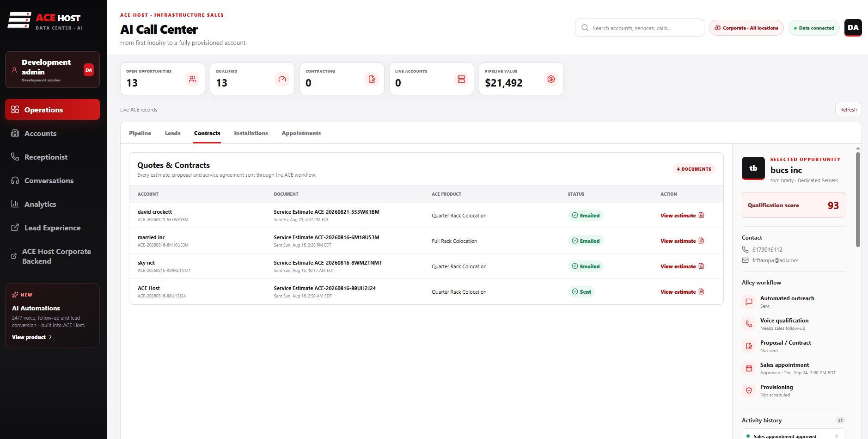Switch to the Pipeline tab
The image size is (868, 439).
tap(140, 133)
